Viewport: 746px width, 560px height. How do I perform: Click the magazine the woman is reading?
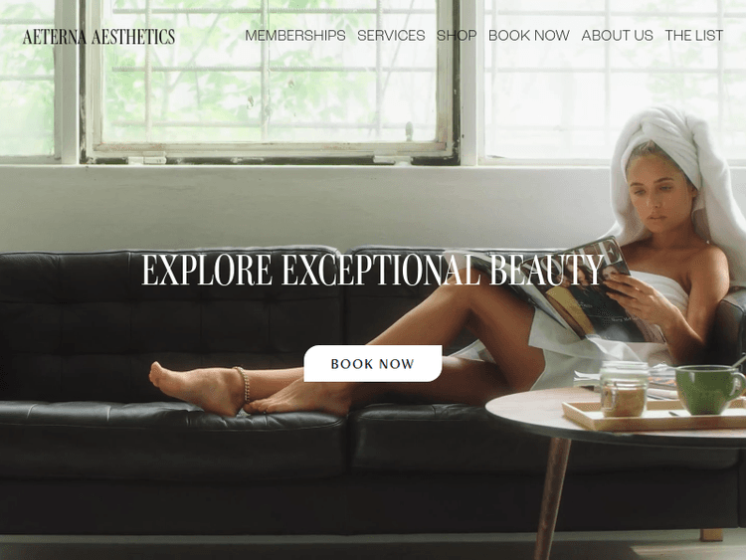pyautogui.click(x=585, y=295)
